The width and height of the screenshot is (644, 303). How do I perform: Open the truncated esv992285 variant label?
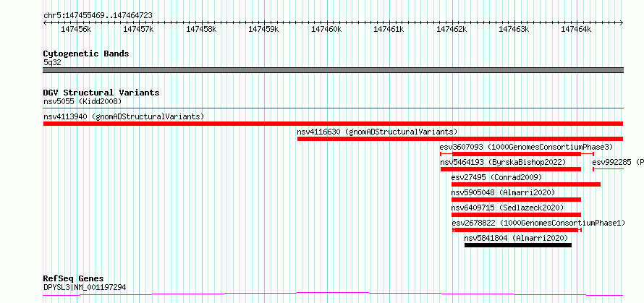coord(618,162)
